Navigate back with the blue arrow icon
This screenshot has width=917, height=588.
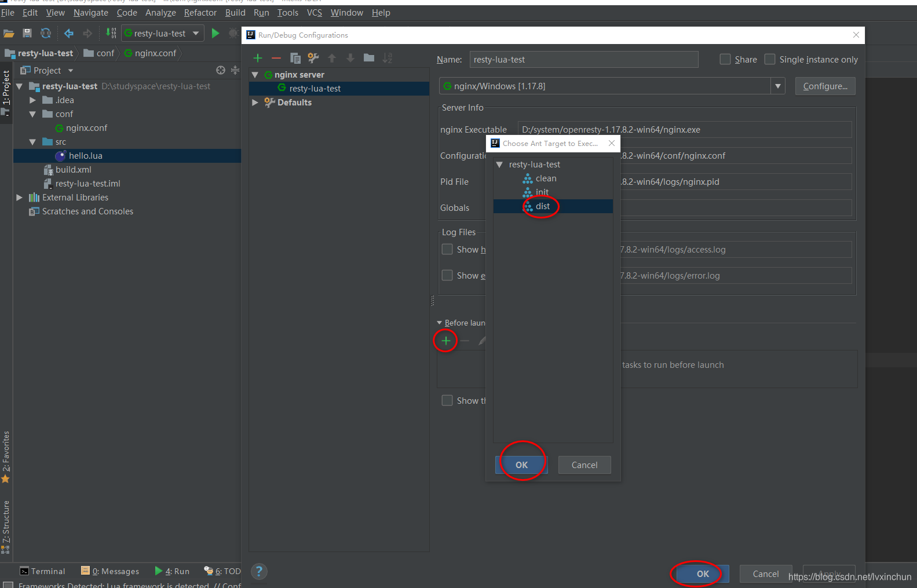click(69, 34)
